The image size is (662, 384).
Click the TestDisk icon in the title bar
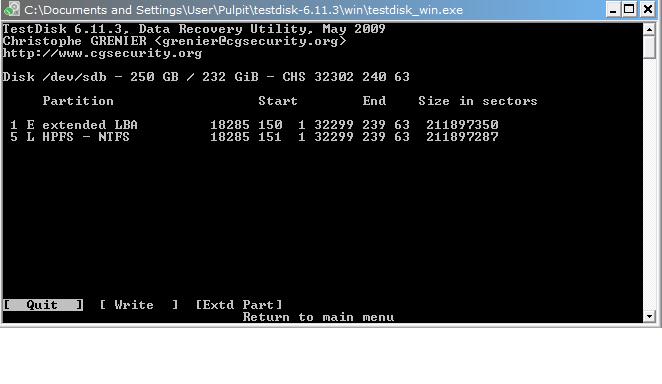coord(12,9)
